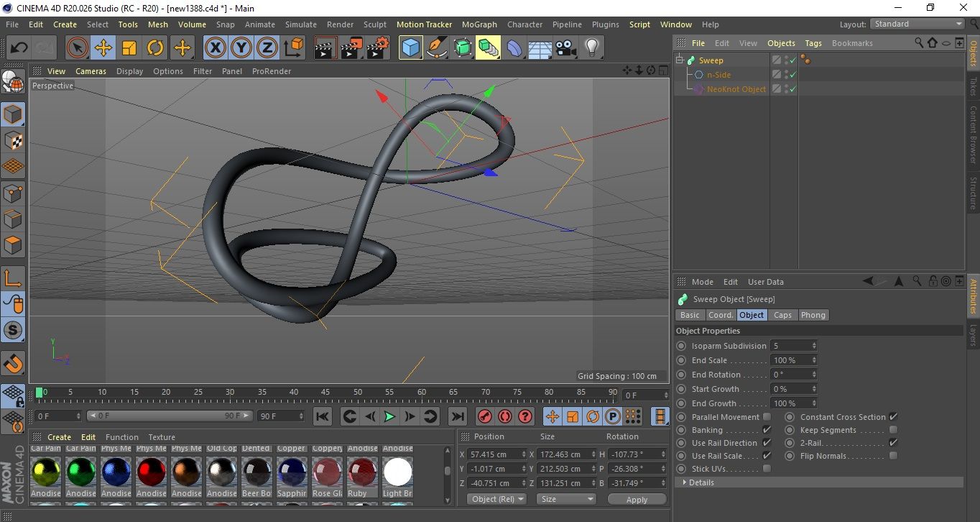Open Attributes Mode menu
This screenshot has height=522, width=980.
click(702, 282)
